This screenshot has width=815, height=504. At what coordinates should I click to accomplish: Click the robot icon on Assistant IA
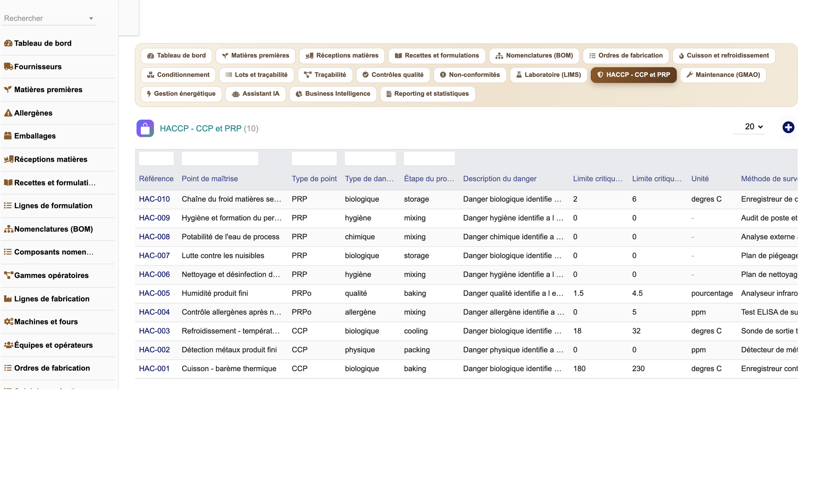[x=236, y=94]
